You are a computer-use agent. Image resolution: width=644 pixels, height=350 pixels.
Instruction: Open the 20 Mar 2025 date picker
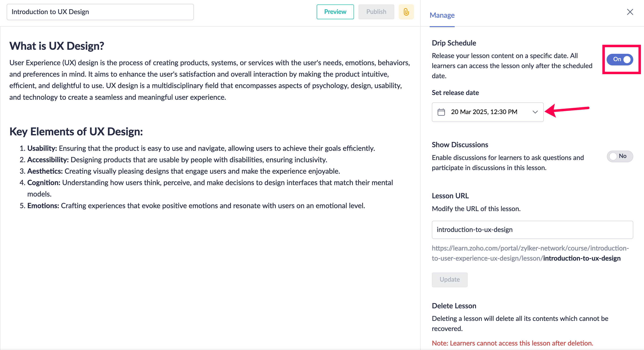point(484,112)
